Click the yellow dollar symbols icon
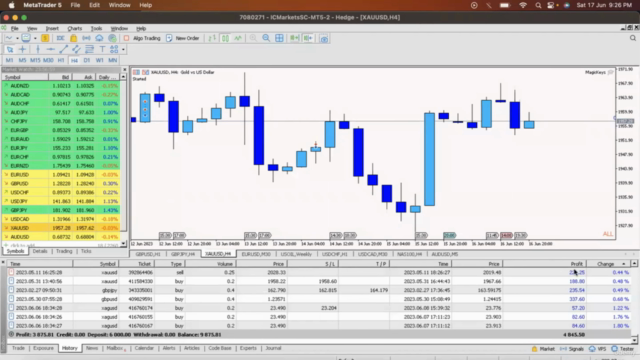 point(45,38)
